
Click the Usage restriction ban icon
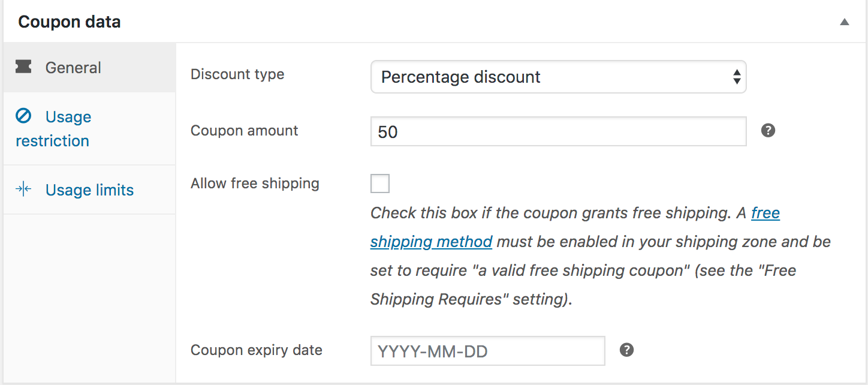point(23,116)
